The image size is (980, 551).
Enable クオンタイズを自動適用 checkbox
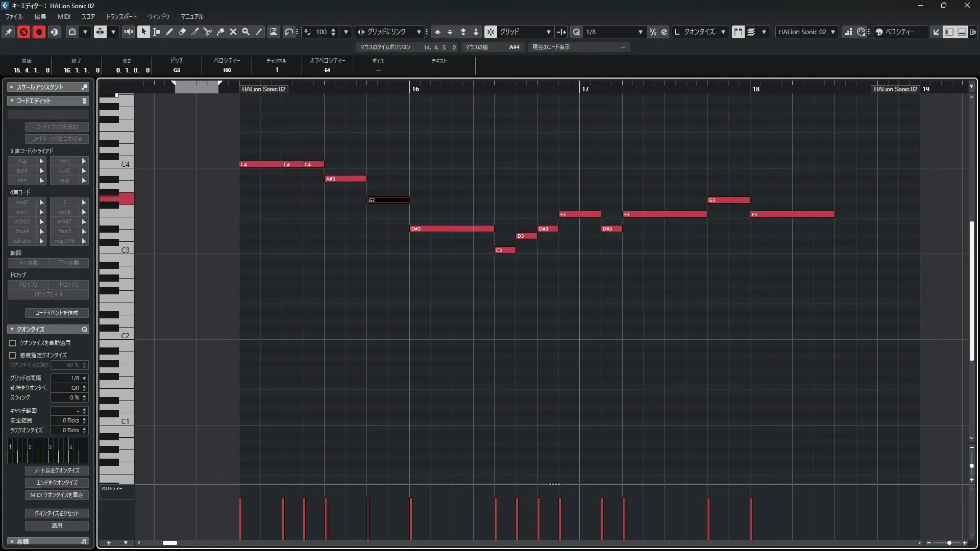tap(13, 343)
